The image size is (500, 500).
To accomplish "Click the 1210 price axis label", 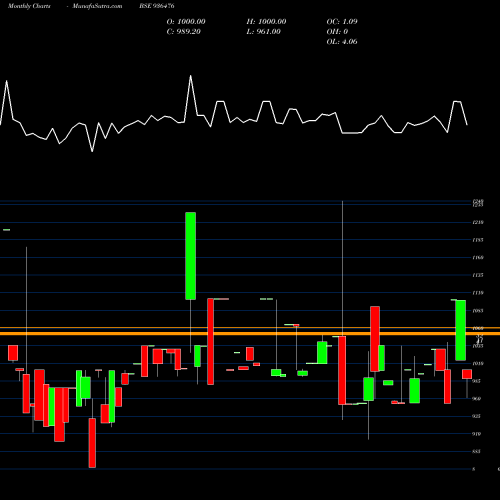I will [478, 222].
